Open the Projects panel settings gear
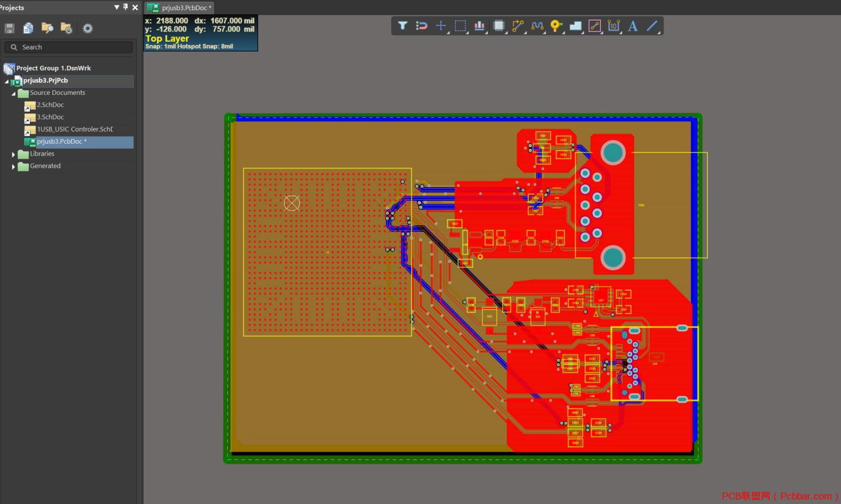The image size is (841, 504). 88,28
